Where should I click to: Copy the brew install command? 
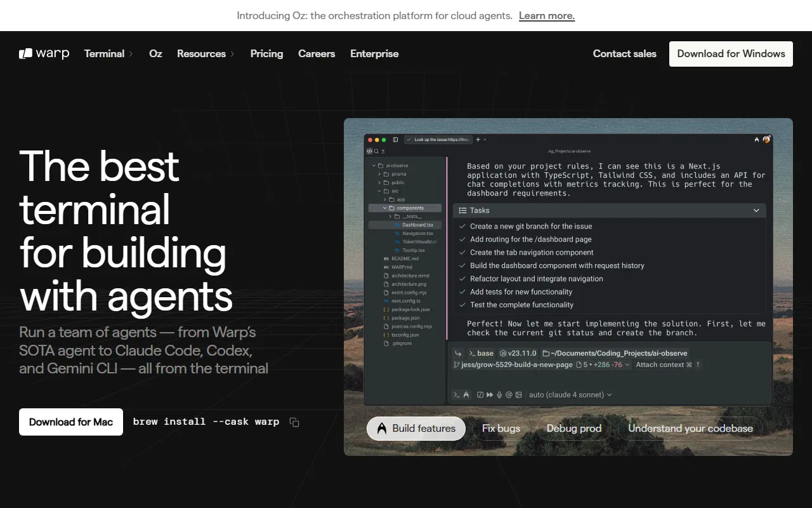pyautogui.click(x=294, y=422)
